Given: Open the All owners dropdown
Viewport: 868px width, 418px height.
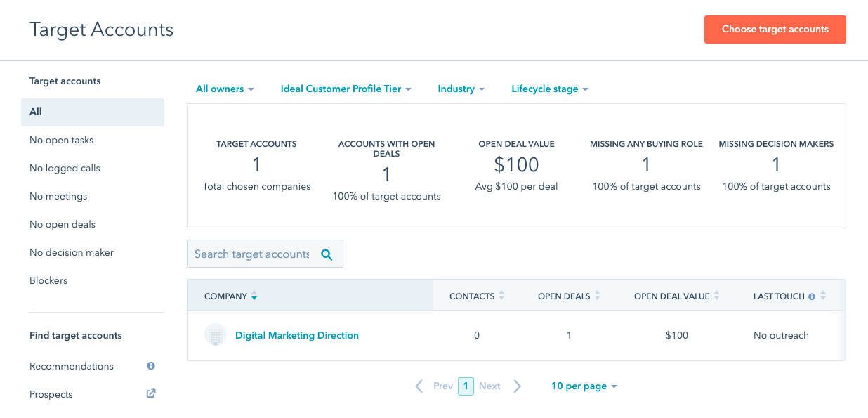Looking at the screenshot, I should coord(223,89).
